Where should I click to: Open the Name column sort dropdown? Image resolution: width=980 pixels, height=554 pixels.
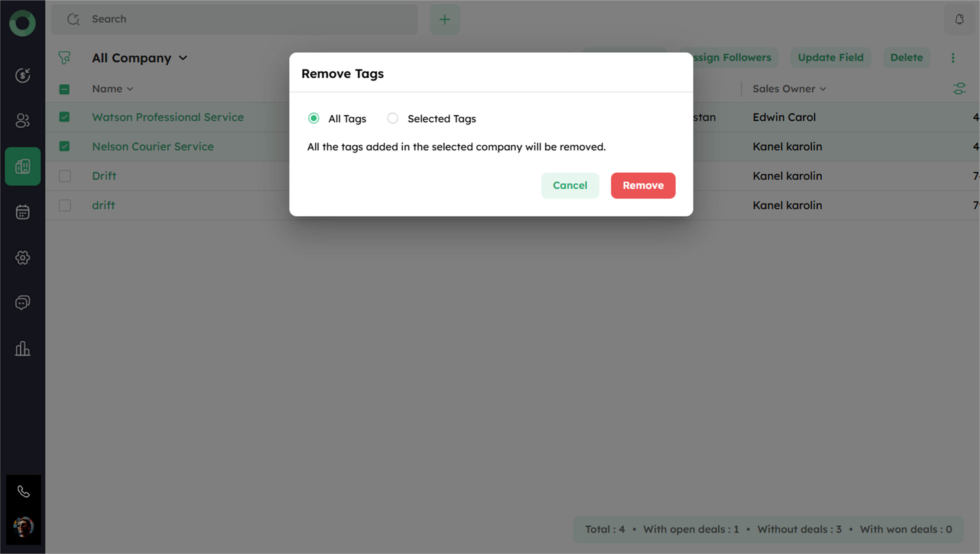[130, 89]
